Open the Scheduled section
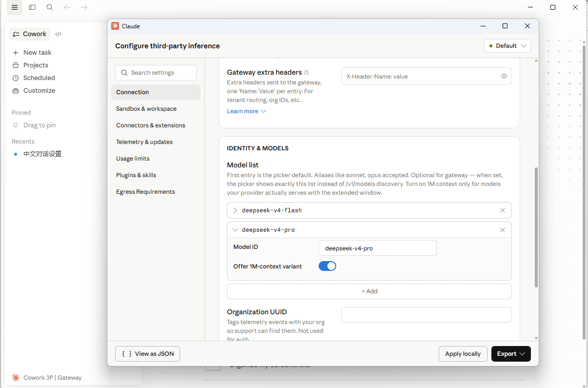This screenshot has width=588, height=388. 34,78
